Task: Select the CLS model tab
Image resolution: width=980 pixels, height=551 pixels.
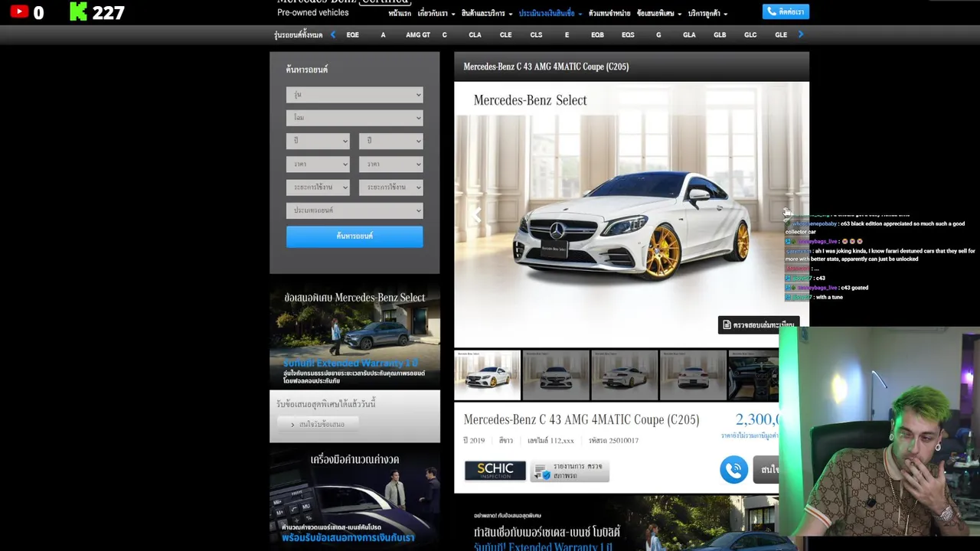Action: point(536,34)
